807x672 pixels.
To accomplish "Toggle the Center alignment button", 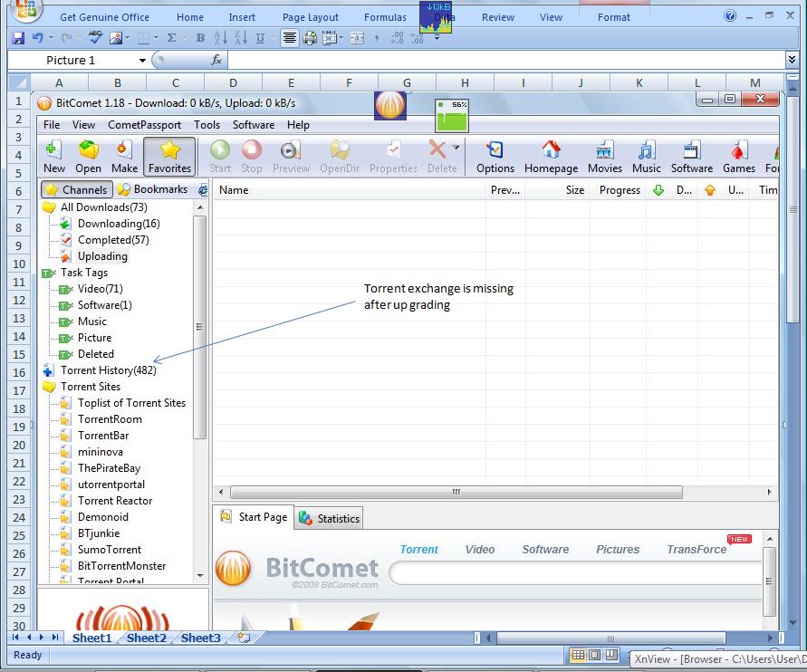I will 290,37.
